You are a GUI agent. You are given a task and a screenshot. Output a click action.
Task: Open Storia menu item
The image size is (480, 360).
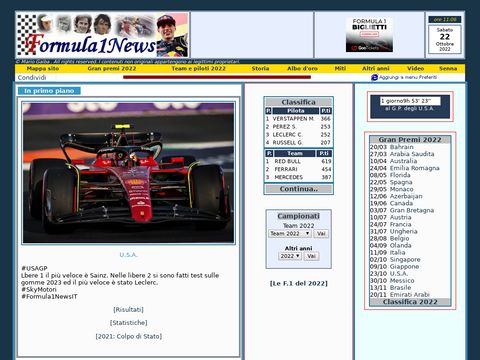click(x=260, y=68)
